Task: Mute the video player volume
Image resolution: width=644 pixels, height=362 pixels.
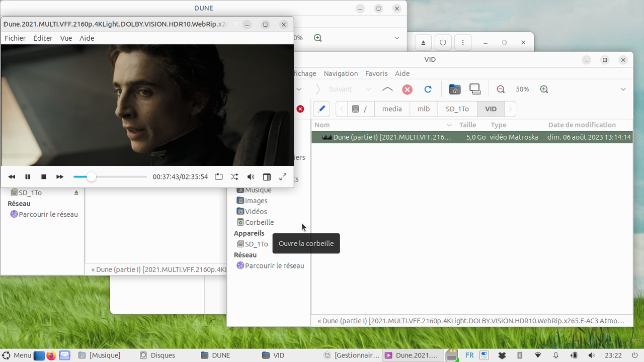Action: 251,177
